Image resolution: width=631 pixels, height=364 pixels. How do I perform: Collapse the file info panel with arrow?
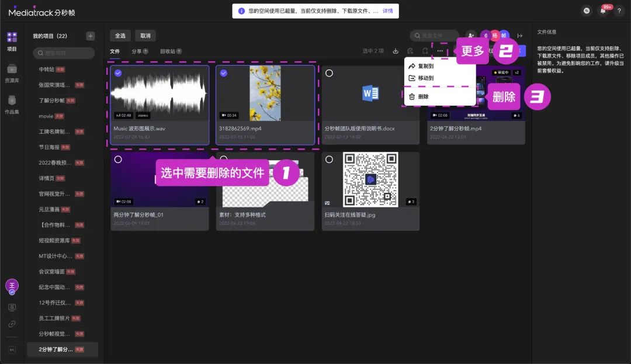[519, 36]
